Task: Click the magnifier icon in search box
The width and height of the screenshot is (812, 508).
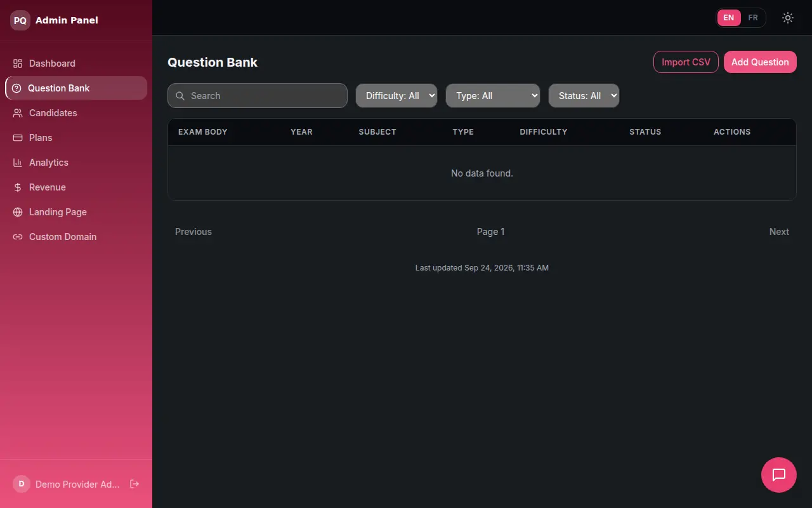Action: pos(180,96)
